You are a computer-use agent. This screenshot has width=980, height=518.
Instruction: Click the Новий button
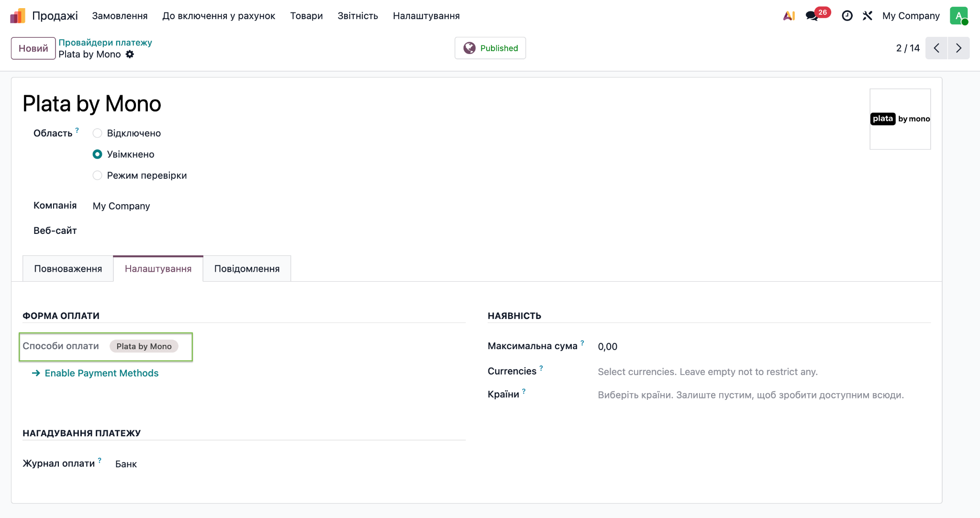coord(33,48)
